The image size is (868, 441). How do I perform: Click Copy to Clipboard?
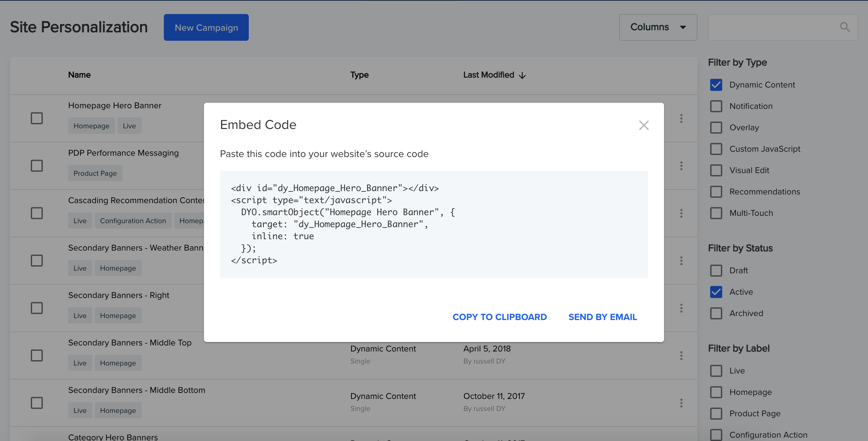[x=500, y=317]
